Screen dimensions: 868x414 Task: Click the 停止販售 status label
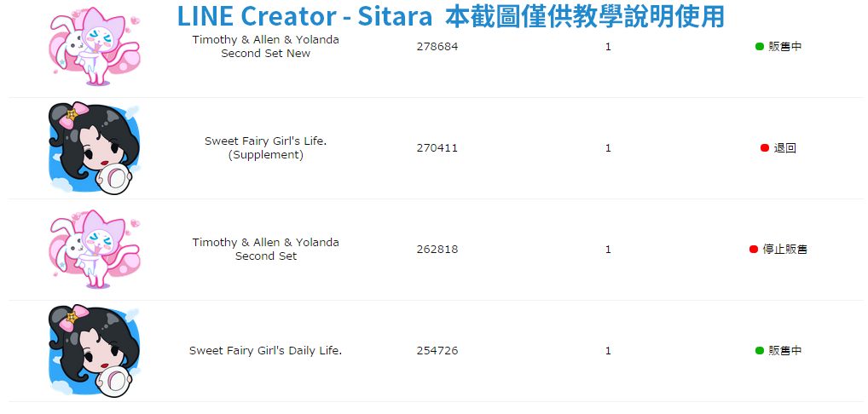point(785,250)
